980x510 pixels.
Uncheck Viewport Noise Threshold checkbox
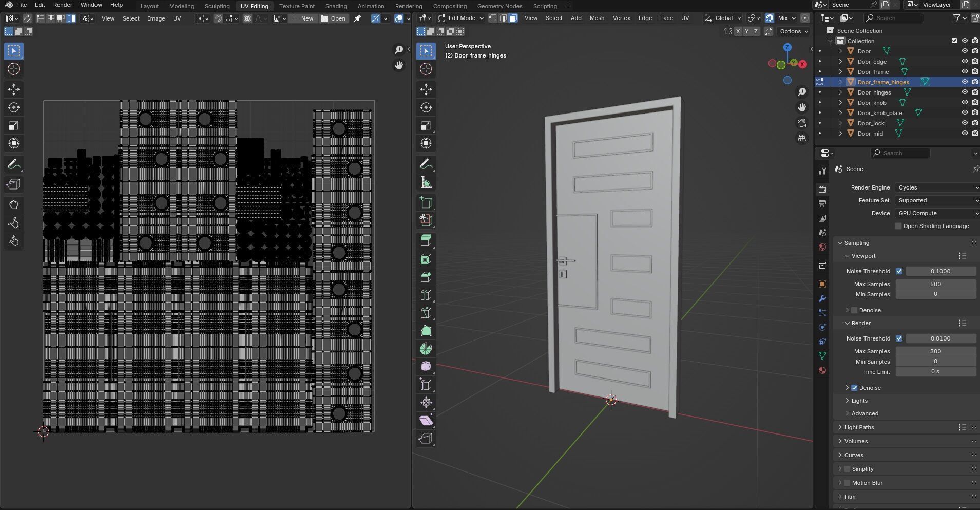tap(899, 271)
